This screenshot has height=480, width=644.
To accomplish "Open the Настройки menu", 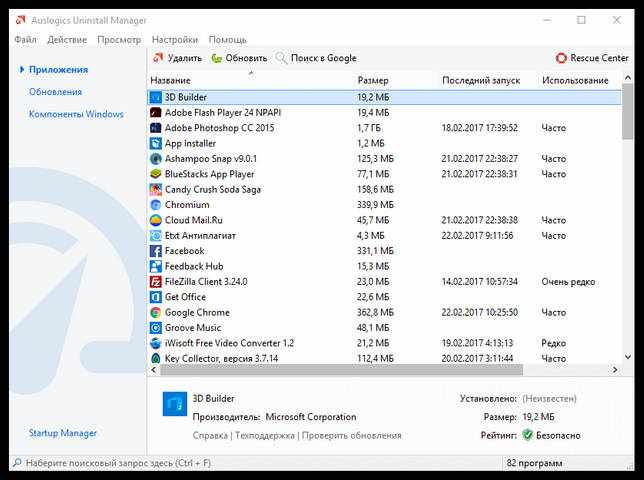I will [x=175, y=40].
